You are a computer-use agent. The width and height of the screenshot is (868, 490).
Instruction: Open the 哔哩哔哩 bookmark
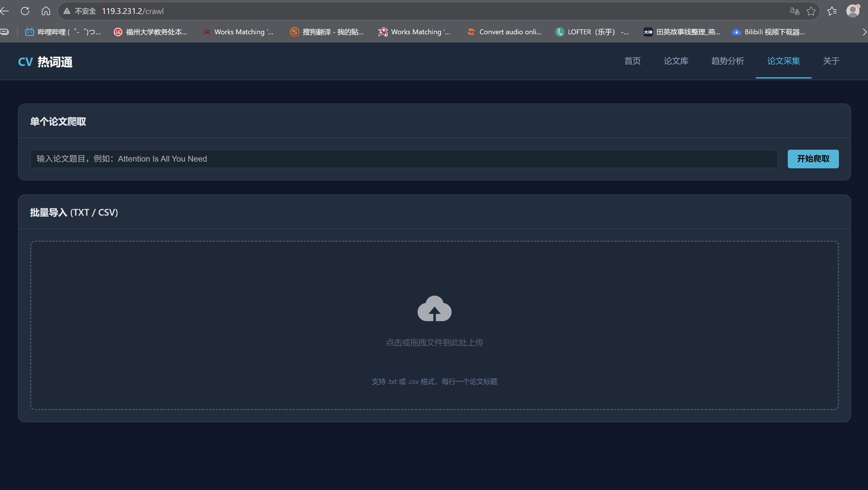[x=63, y=32]
